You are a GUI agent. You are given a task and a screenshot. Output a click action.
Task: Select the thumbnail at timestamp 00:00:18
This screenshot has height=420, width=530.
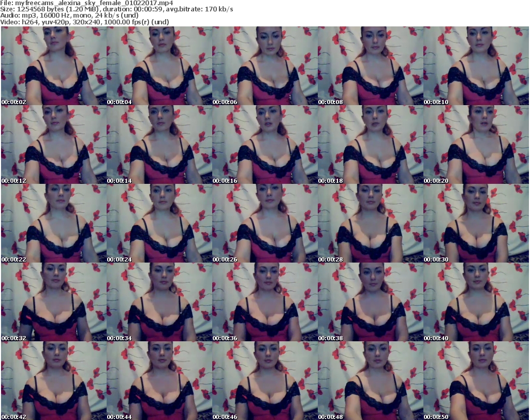pyautogui.click(x=371, y=144)
